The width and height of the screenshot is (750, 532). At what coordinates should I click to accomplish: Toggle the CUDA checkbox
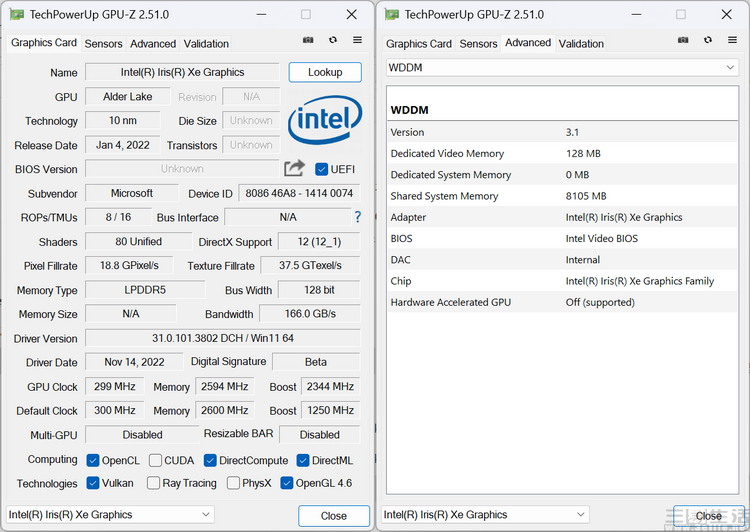pyautogui.click(x=155, y=460)
